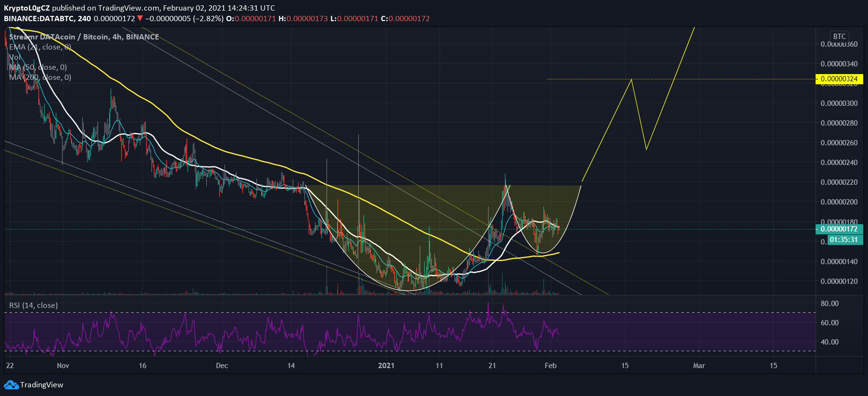Click the 0.00000120 price axis label
The height and width of the screenshot is (396, 868).
tap(839, 281)
